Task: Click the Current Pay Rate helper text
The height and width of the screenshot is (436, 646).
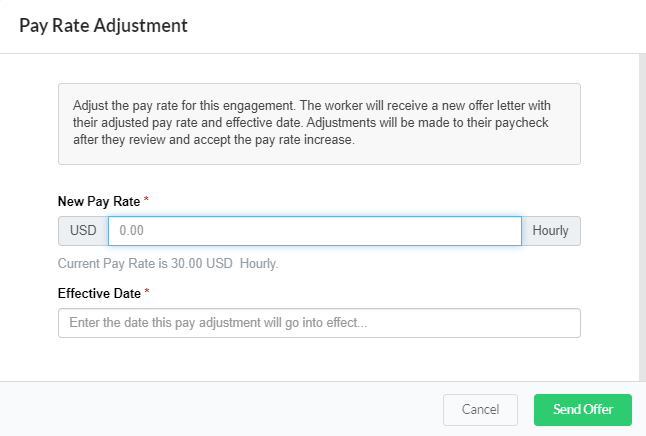Action: [167, 264]
